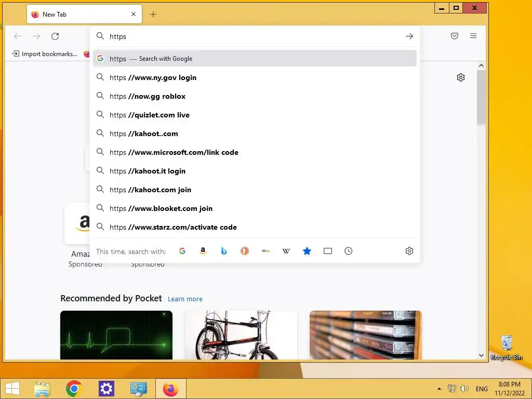This screenshot has width=532, height=399.
Task: Choose the //www.starz.com/activate code suggestion
Action: 255,227
